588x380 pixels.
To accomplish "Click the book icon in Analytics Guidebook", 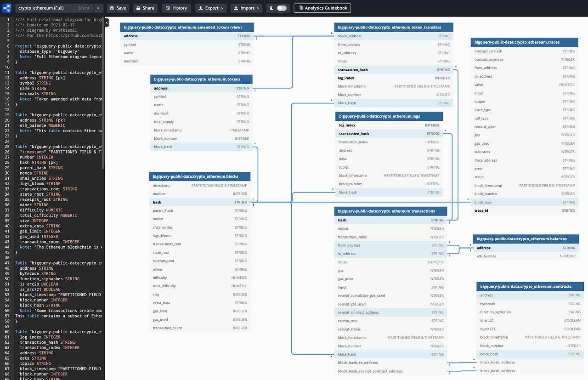I will [x=302, y=8].
